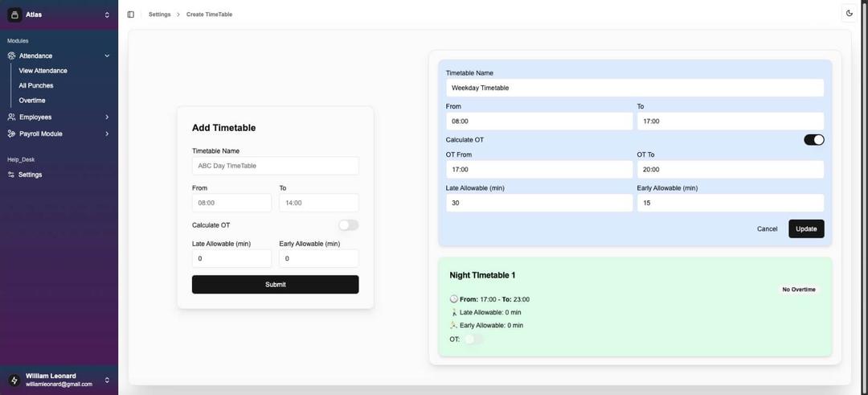The image size is (868, 395).
Task: Click Create TimeTable breadcrumb
Action: pyautogui.click(x=209, y=14)
